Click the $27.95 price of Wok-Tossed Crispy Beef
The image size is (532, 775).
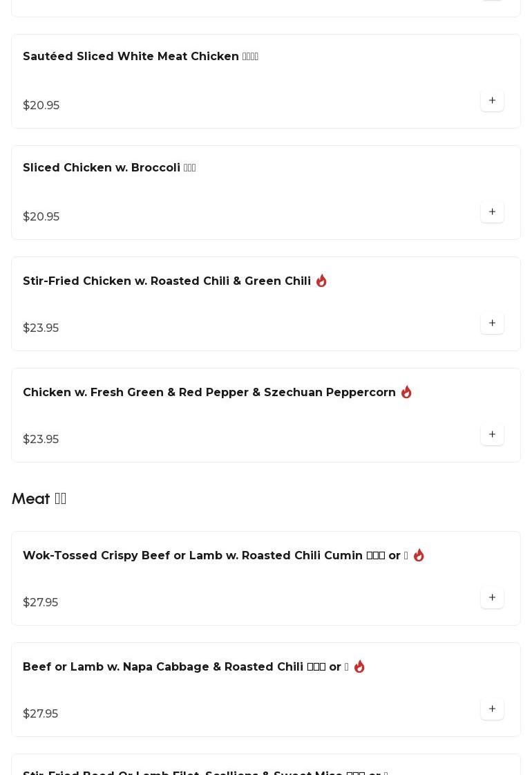click(41, 602)
